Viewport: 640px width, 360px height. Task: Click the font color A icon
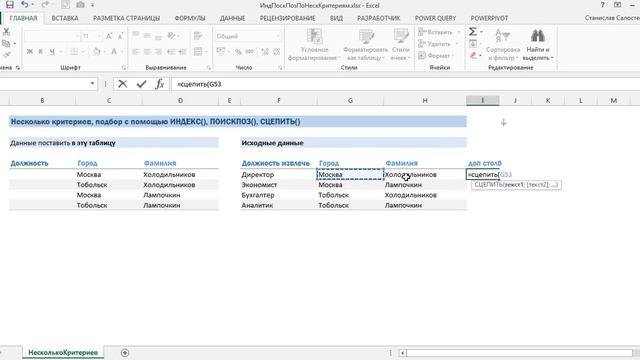114,51
